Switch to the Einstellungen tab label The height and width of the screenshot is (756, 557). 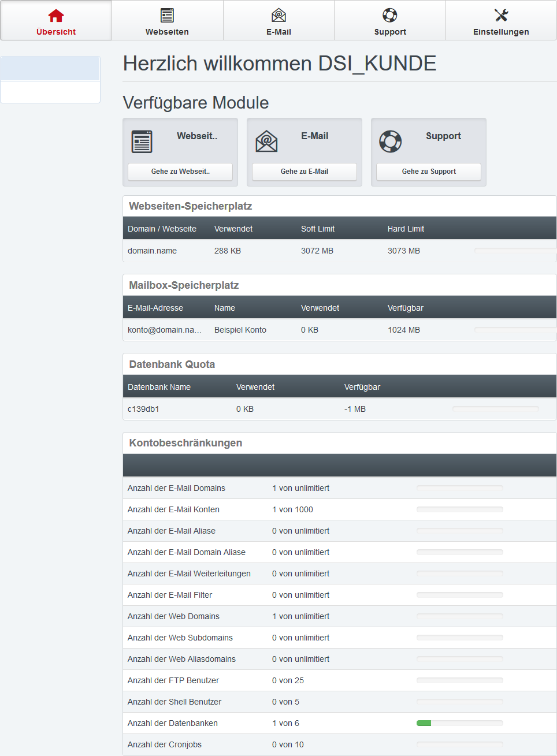click(x=501, y=32)
